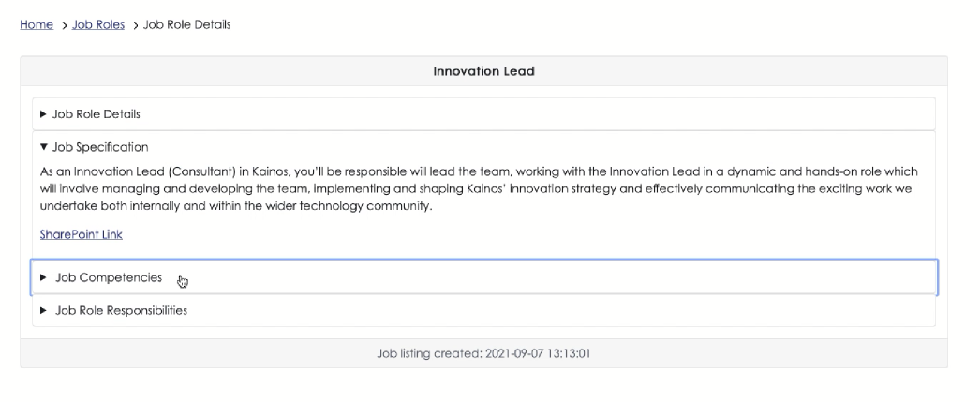Go to the Home breadcrumb link

pos(37,24)
